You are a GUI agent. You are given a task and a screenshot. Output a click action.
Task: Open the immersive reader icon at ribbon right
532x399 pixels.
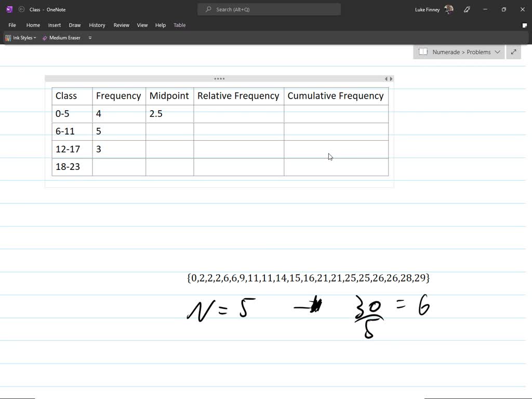click(x=524, y=25)
